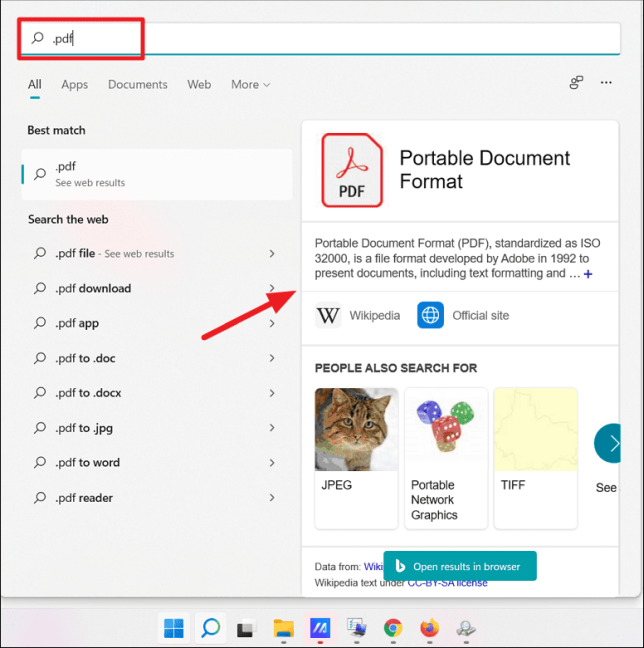Click the search feedback people icon
Viewport: 644px width, 648px height.
click(x=576, y=83)
